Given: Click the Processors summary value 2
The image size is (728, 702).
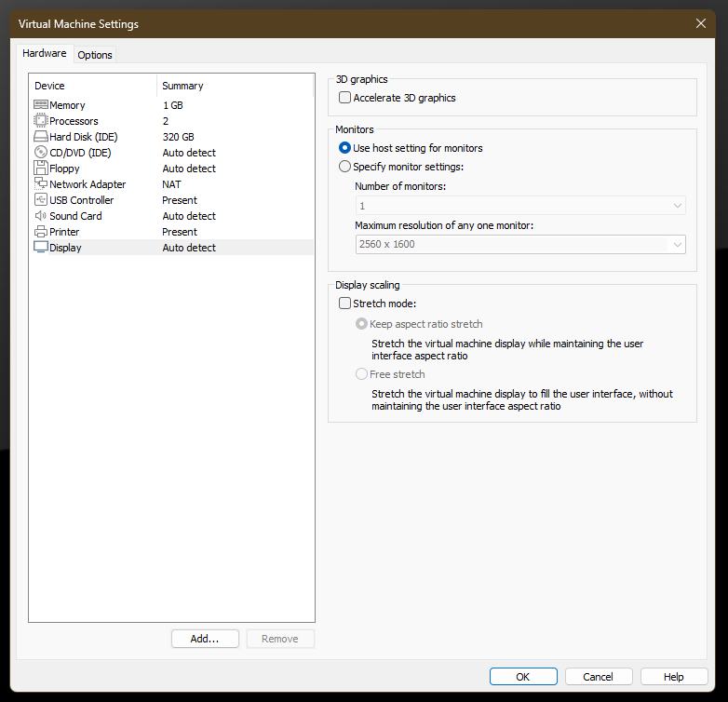Looking at the screenshot, I should pos(166,121).
